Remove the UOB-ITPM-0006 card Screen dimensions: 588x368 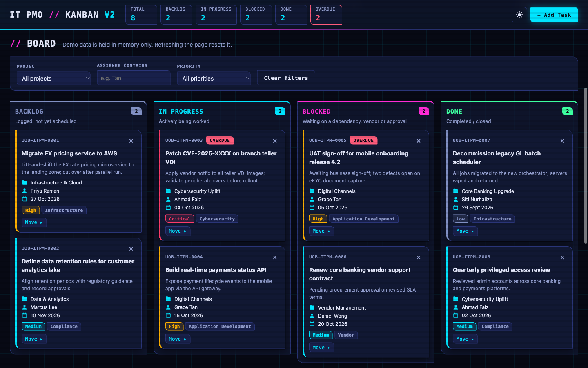pyautogui.click(x=419, y=258)
